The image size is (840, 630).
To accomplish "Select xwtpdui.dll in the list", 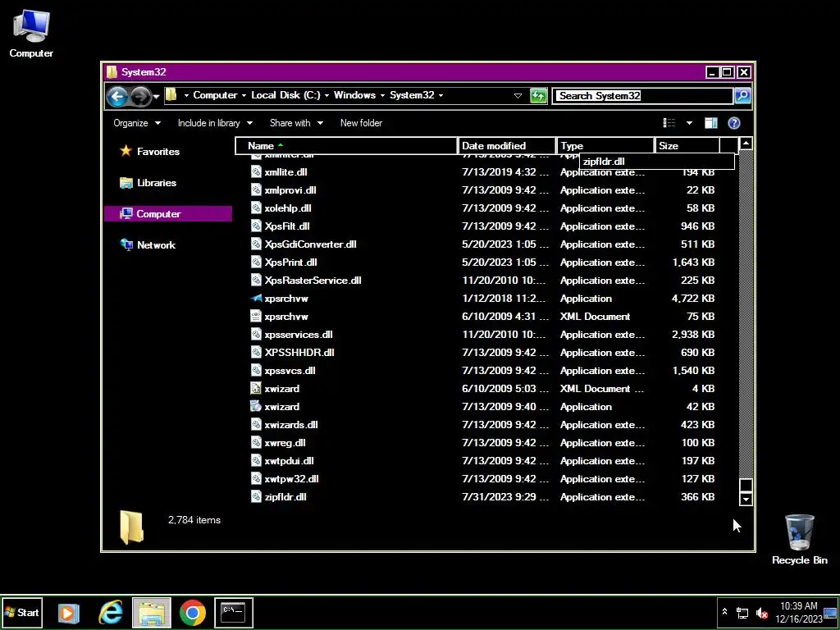I will 289,461.
